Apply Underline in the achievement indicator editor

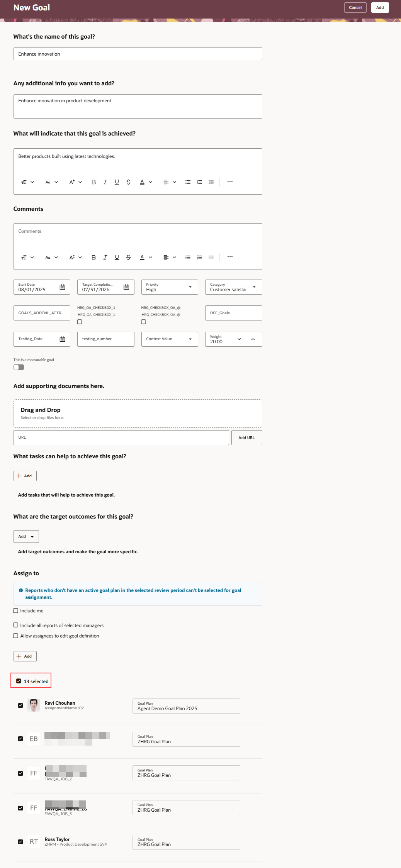point(116,181)
